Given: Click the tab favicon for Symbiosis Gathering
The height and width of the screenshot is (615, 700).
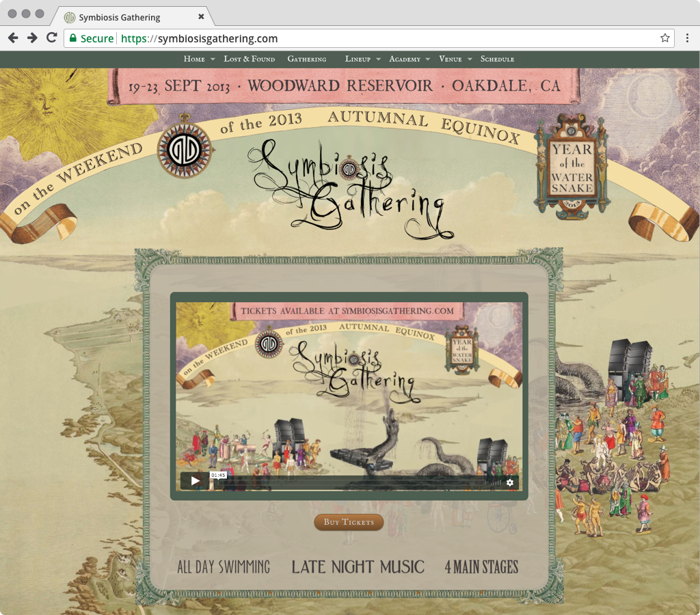Looking at the screenshot, I should [69, 17].
